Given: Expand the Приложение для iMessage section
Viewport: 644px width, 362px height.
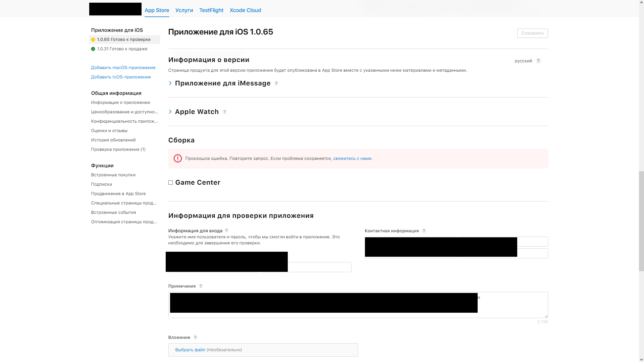Looking at the screenshot, I should [x=170, y=83].
